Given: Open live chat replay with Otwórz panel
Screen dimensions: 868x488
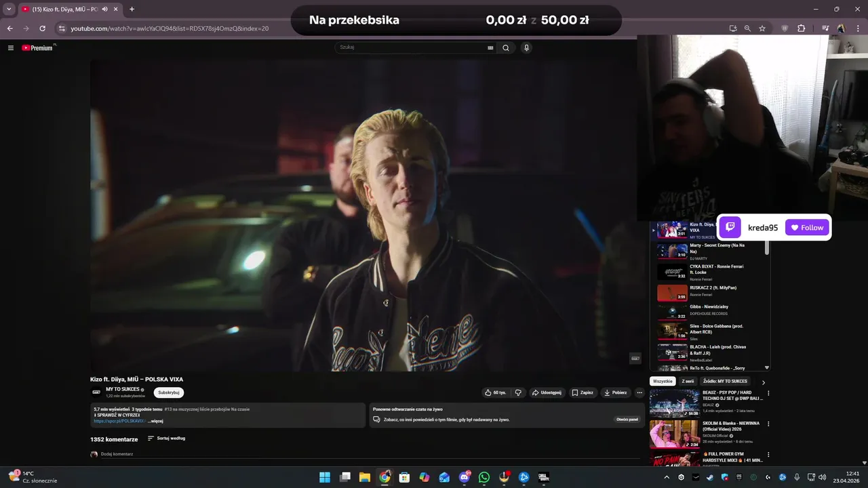Looking at the screenshot, I should point(627,420).
